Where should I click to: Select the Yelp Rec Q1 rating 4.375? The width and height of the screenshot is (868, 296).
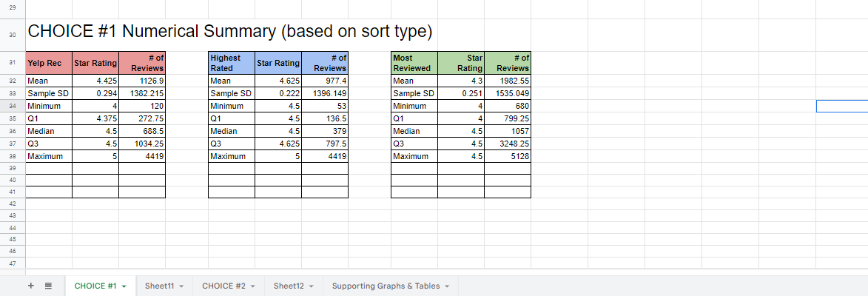click(x=95, y=118)
